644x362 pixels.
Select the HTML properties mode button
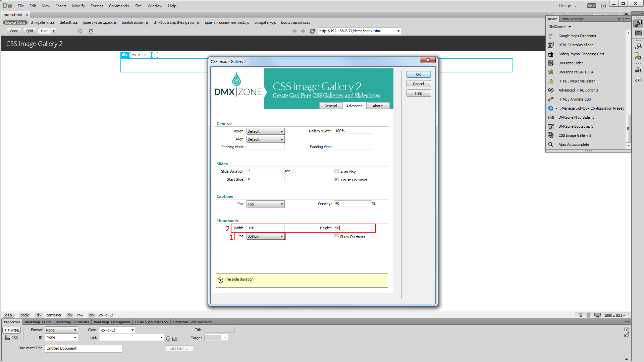[x=12, y=330]
